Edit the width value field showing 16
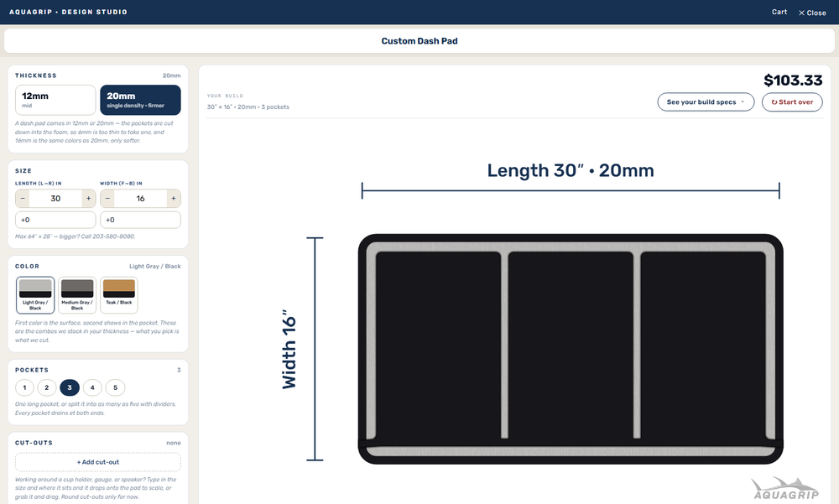Screen dimensions: 839x504 140,199
